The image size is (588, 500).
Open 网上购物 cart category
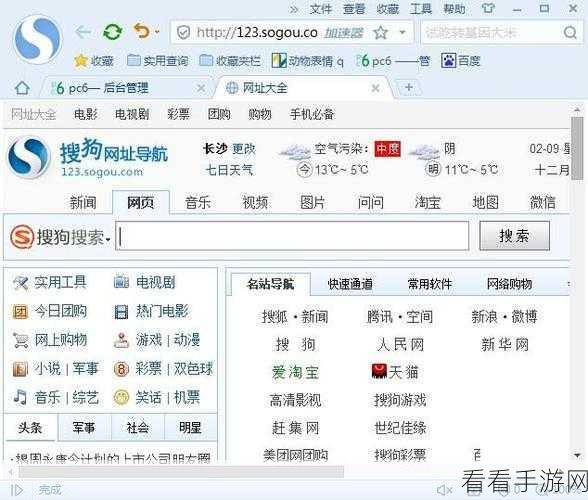coord(50,340)
